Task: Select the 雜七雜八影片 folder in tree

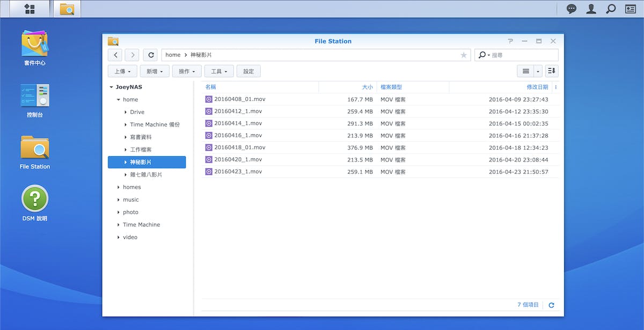Action: 147,174
